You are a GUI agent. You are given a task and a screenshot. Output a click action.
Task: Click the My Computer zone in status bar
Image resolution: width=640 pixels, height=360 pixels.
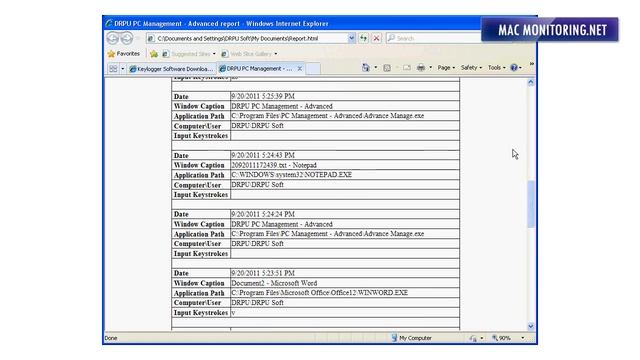point(411,338)
